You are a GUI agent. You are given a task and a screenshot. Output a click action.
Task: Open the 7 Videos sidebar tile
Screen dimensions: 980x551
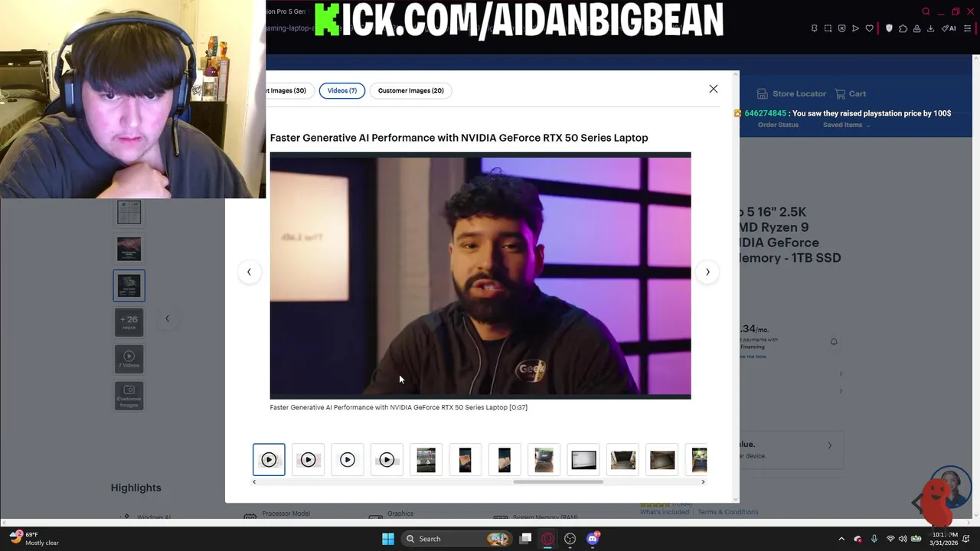click(x=129, y=359)
